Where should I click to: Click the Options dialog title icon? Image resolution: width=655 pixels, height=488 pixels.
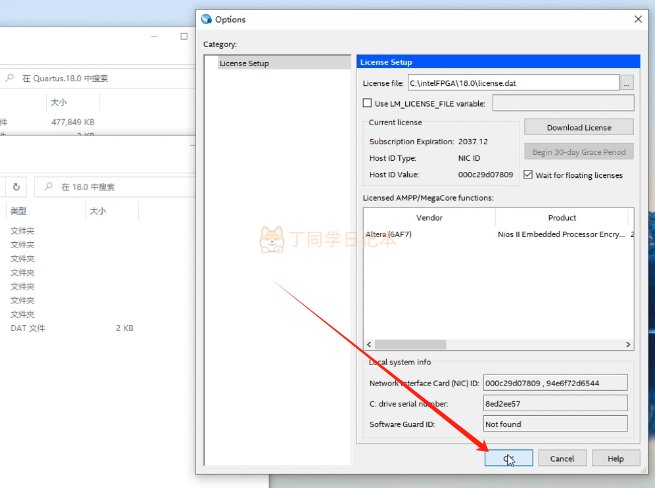point(206,19)
